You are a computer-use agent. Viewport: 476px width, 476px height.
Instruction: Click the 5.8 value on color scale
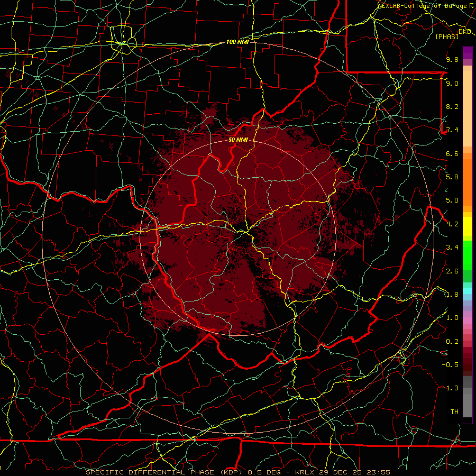pos(452,177)
